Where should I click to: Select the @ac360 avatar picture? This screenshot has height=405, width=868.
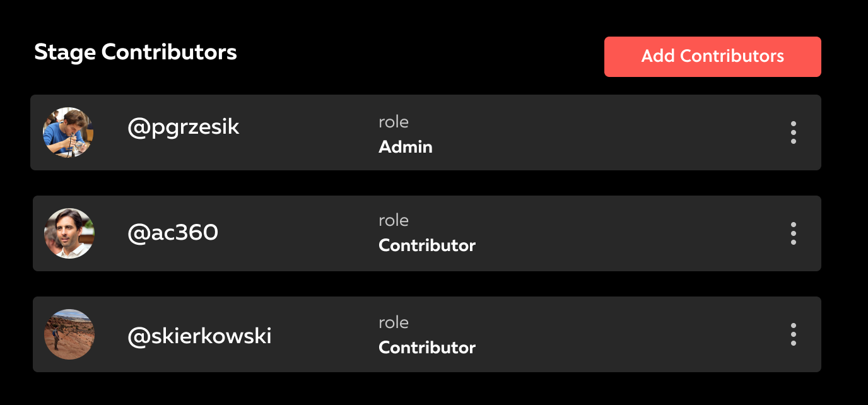[x=69, y=233]
